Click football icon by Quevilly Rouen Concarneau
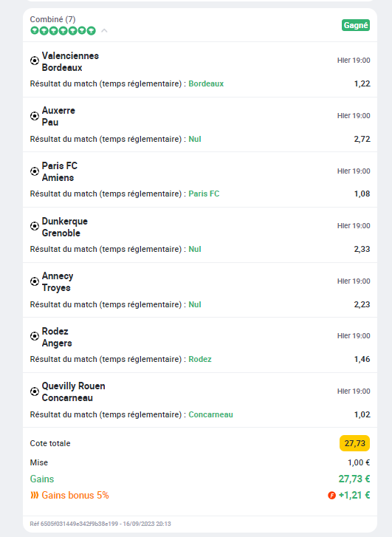The image size is (392, 537). coord(35,391)
